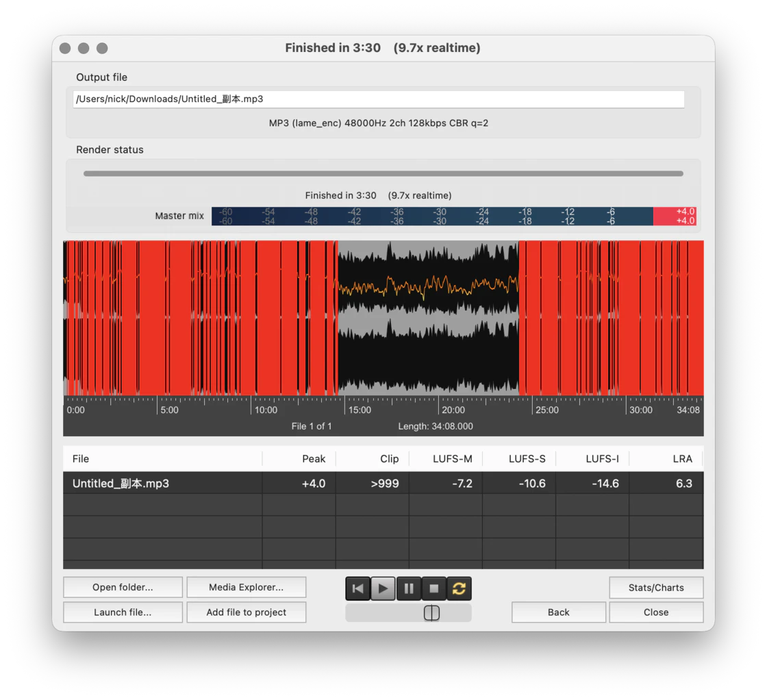Open the Media Explorer
The height and width of the screenshot is (700, 767).
click(x=247, y=587)
